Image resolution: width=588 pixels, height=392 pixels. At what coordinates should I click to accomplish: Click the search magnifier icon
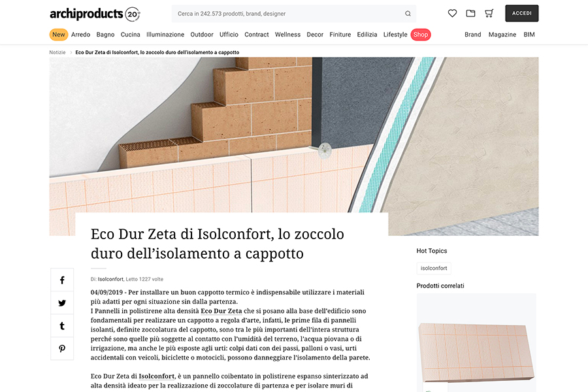[x=408, y=13]
